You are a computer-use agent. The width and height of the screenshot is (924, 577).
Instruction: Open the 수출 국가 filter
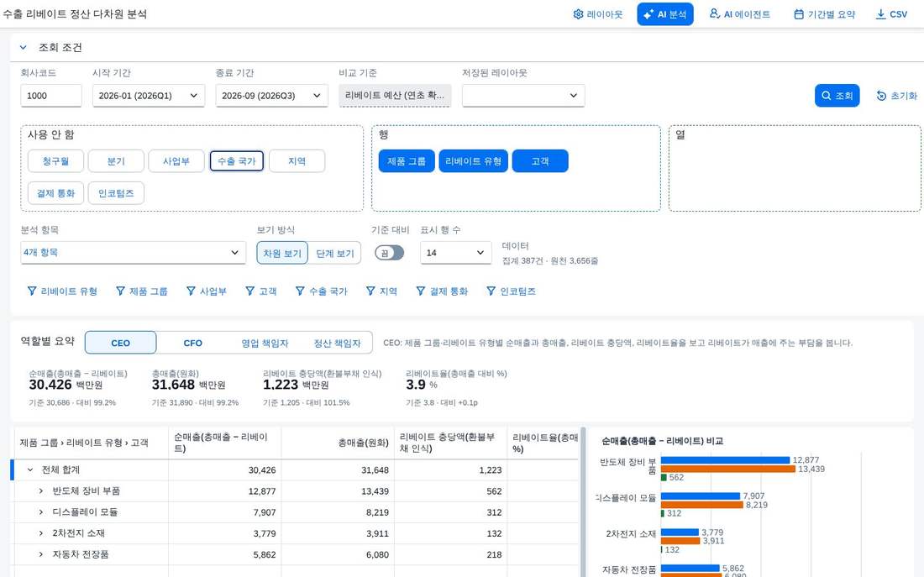tap(322, 291)
